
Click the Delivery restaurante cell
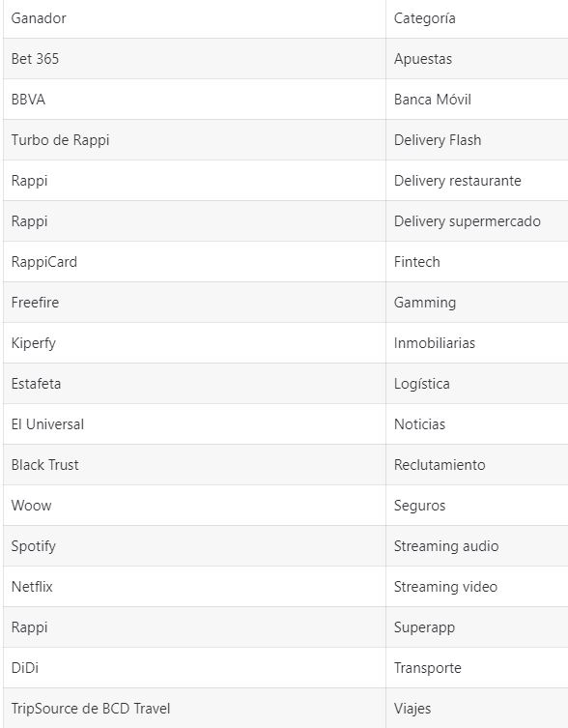(x=477, y=180)
